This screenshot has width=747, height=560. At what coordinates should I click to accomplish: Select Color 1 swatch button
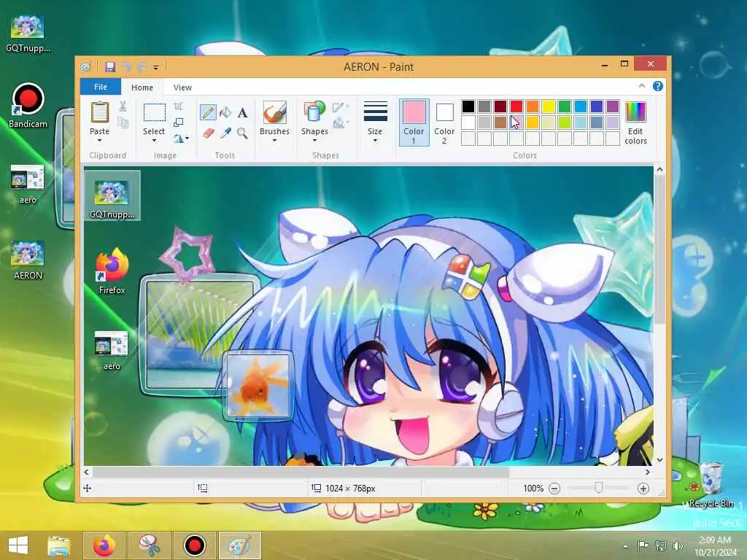coord(414,122)
